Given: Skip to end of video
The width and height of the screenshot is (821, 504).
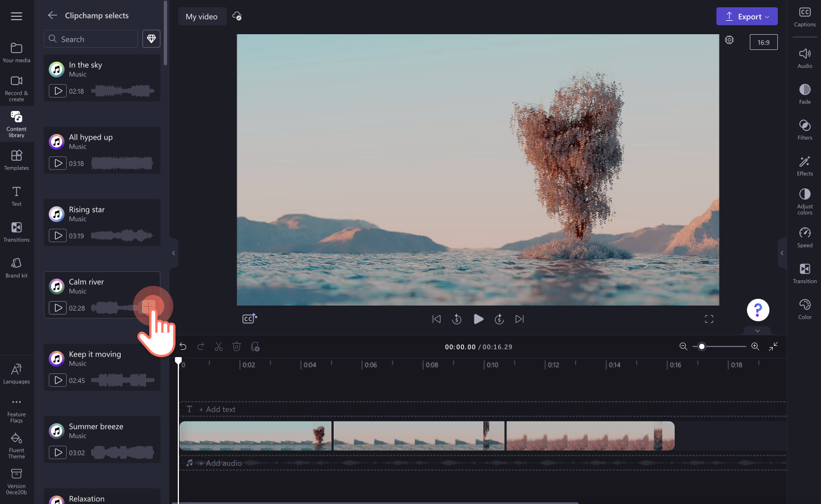Looking at the screenshot, I should [520, 319].
